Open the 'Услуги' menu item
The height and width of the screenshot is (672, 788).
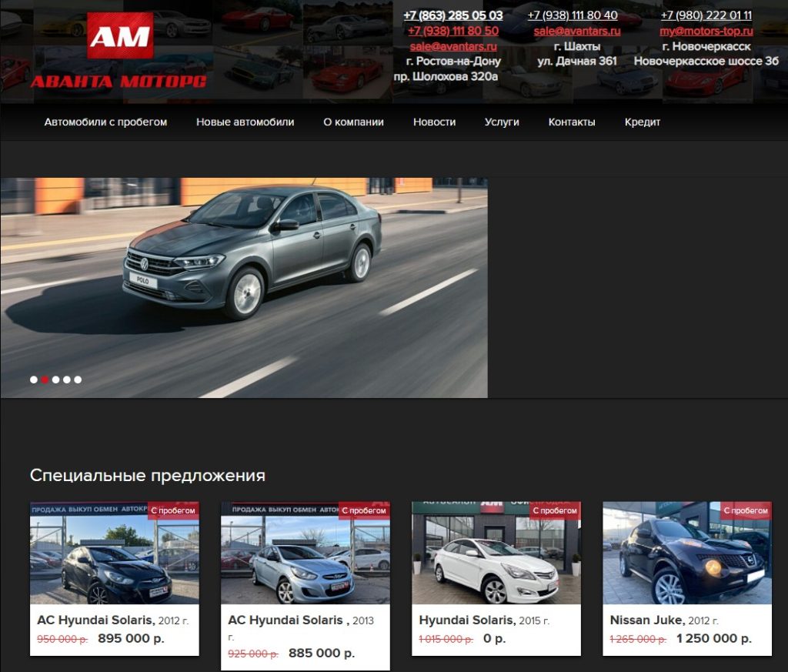(502, 122)
